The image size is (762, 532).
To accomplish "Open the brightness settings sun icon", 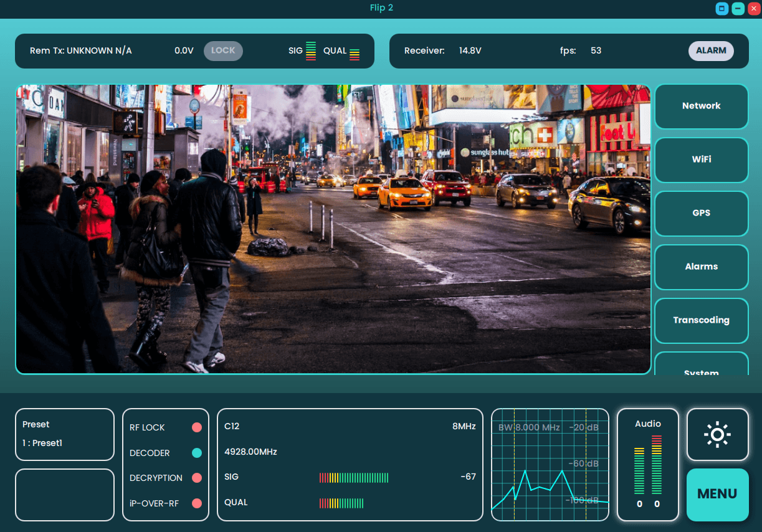I will (717, 434).
